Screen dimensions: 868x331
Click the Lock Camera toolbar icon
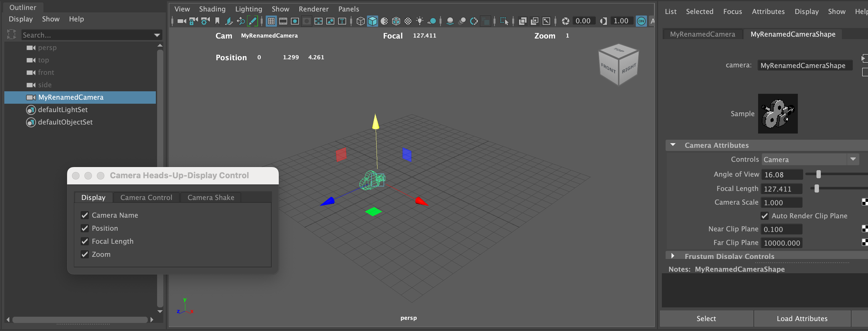[193, 21]
